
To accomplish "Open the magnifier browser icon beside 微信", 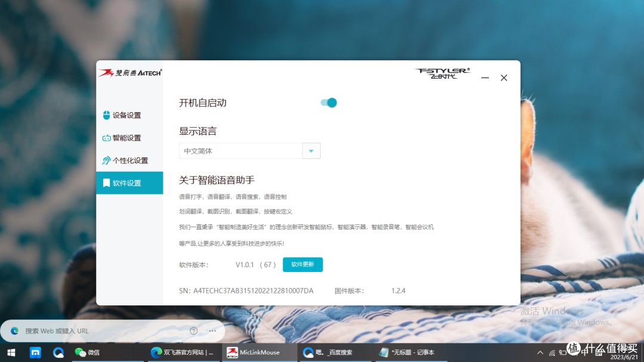I will click(x=58, y=352).
